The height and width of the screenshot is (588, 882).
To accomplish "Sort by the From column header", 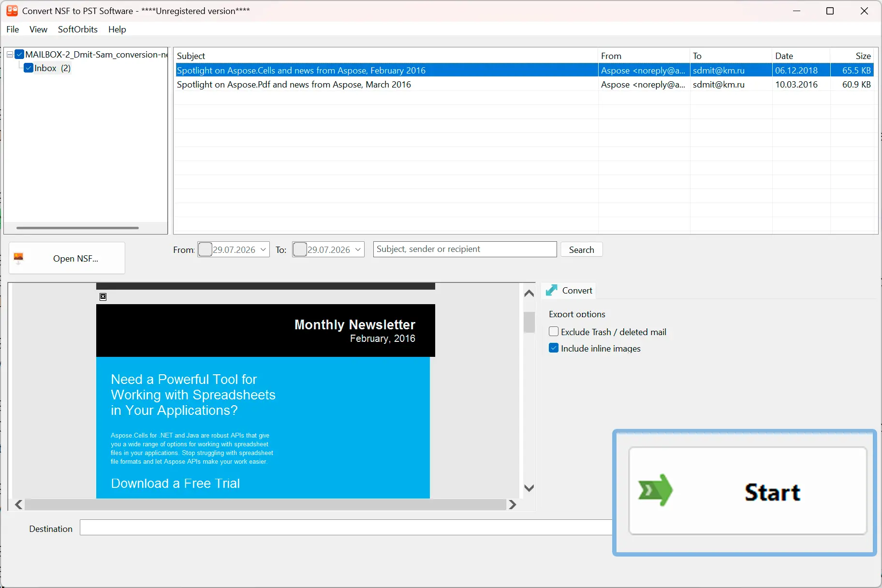I will 644,56.
